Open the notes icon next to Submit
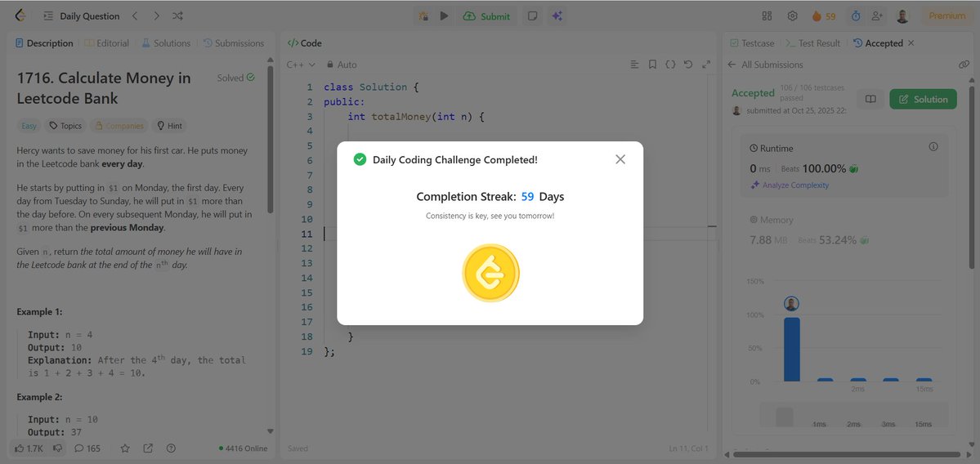Screen dimensions: 980x464 532,16
